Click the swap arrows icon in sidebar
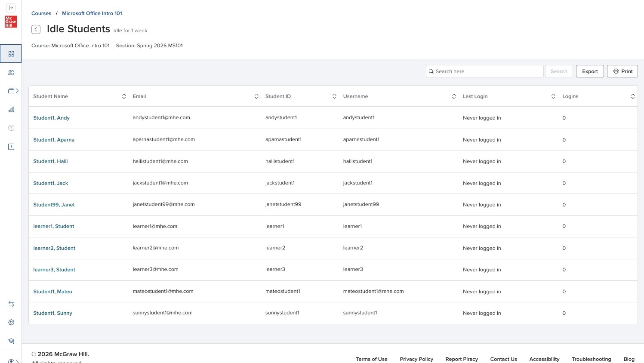 point(11,304)
